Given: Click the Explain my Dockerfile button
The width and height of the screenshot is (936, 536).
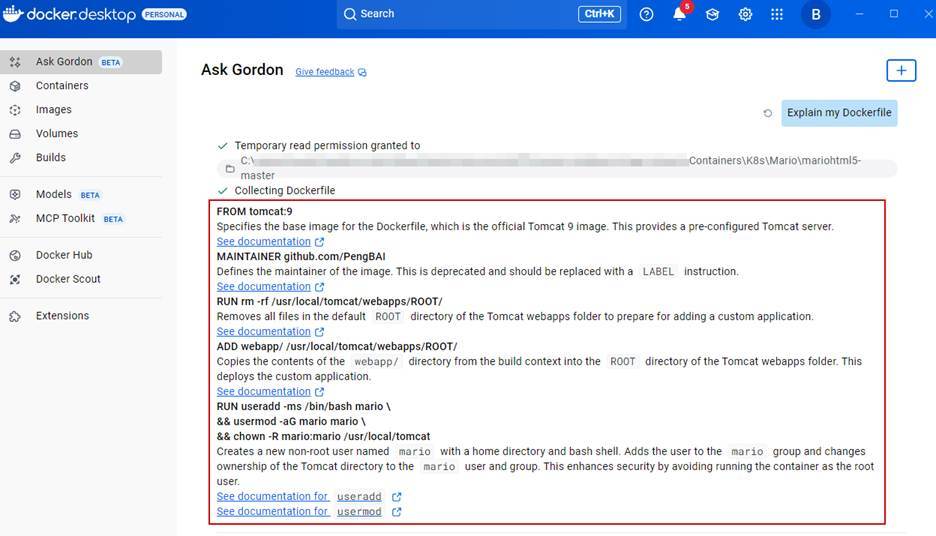Looking at the screenshot, I should coord(839,113).
